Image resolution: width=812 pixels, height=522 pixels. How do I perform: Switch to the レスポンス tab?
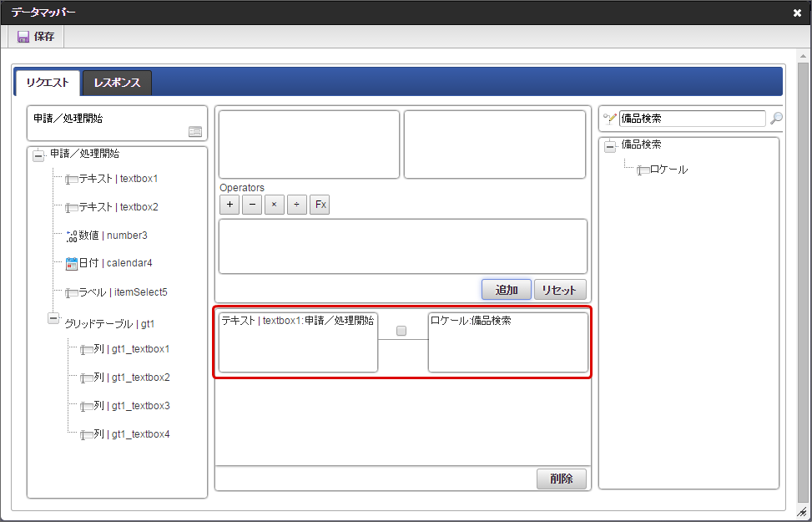pyautogui.click(x=117, y=83)
